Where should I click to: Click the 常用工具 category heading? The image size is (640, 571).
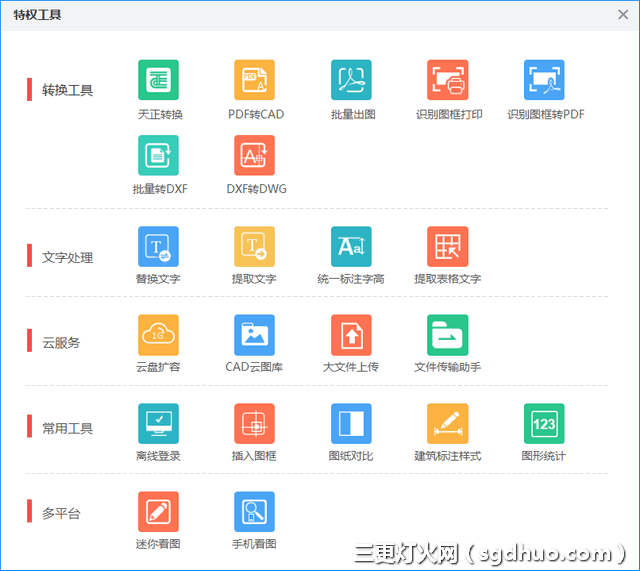click(67, 428)
